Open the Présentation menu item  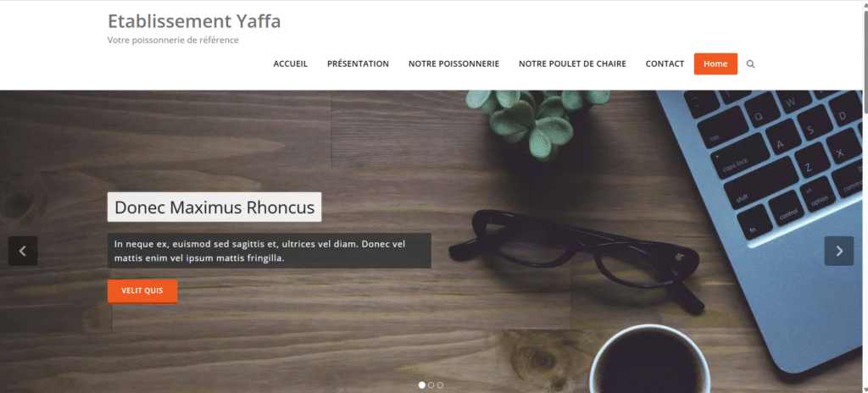tap(359, 64)
